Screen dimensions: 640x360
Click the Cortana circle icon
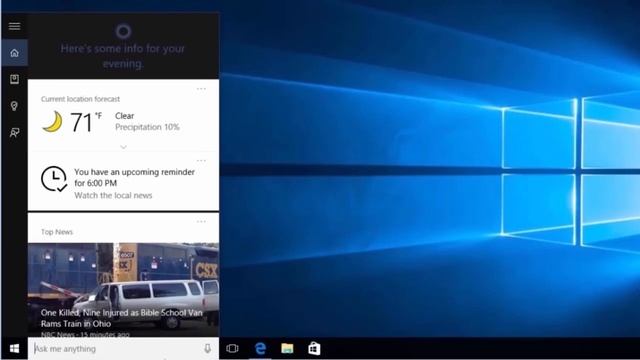point(123,31)
